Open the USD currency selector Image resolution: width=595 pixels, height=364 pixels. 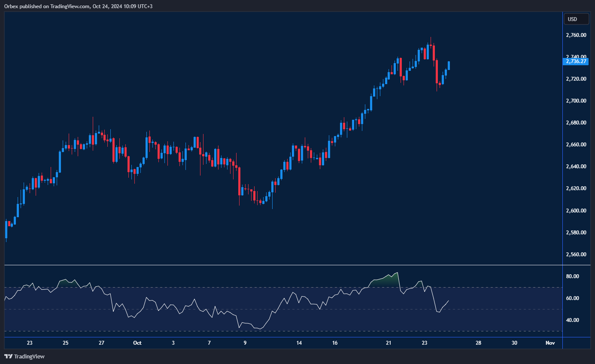point(576,19)
